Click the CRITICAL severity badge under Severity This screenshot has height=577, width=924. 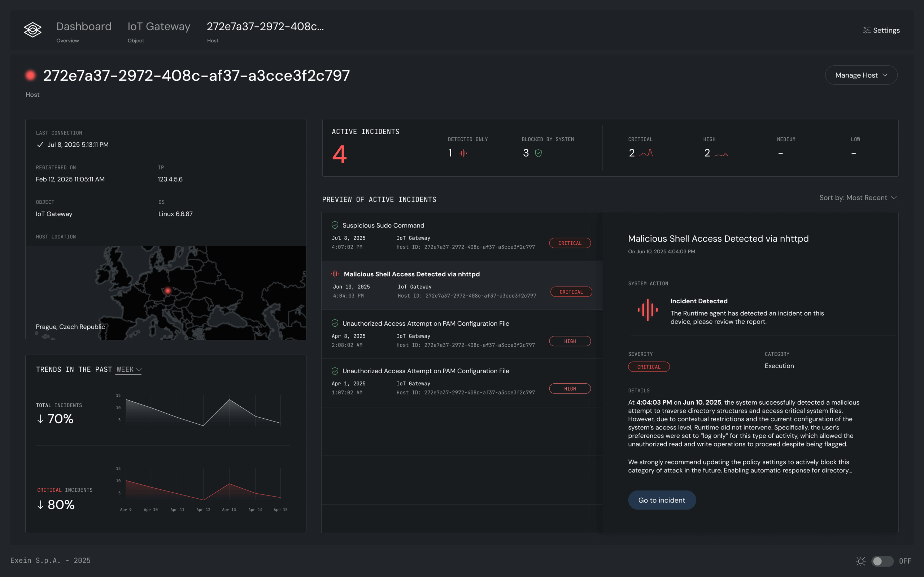649,367
